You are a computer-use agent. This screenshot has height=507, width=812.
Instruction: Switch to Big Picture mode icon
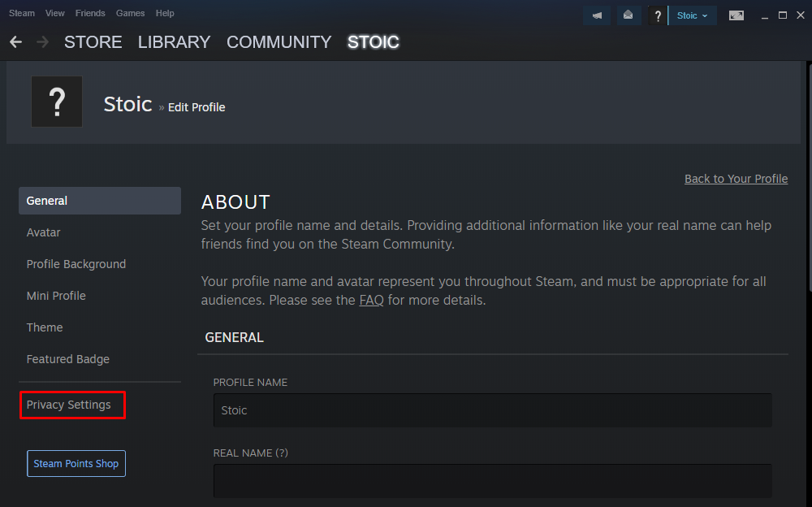click(736, 15)
